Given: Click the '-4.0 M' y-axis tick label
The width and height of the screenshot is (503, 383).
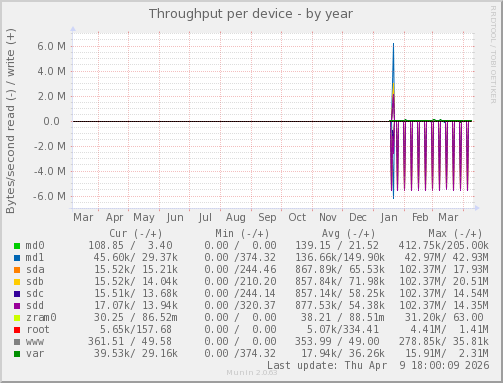Looking at the screenshot, I should [50, 171].
